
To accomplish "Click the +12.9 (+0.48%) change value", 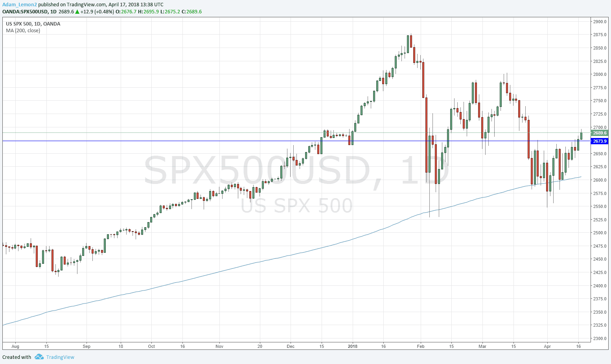I will pyautogui.click(x=97, y=12).
